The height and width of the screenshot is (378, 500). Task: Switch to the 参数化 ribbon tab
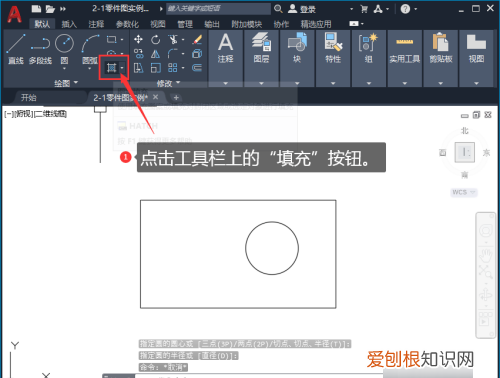[127, 24]
